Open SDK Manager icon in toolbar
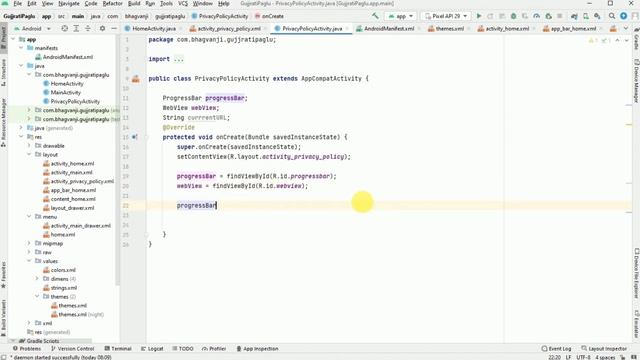This screenshot has height=360, width=640. (597, 16)
